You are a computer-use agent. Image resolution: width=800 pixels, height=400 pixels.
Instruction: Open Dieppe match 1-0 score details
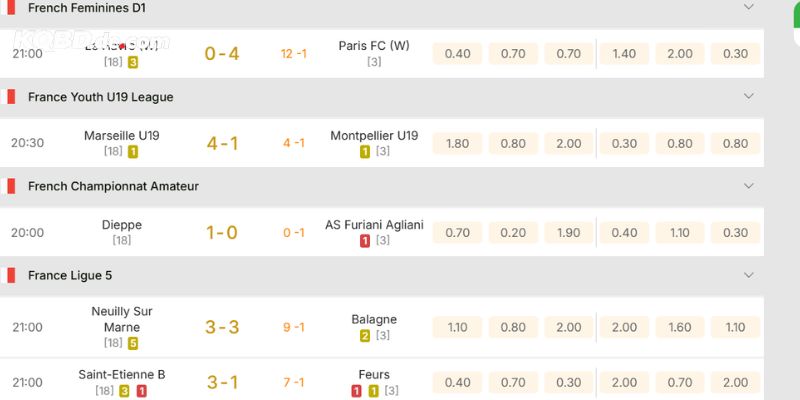222,233
